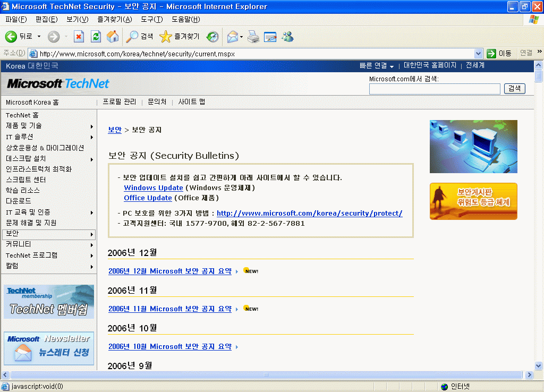Print the page with printer icon
This screenshot has height=392, width=544.
[253, 37]
